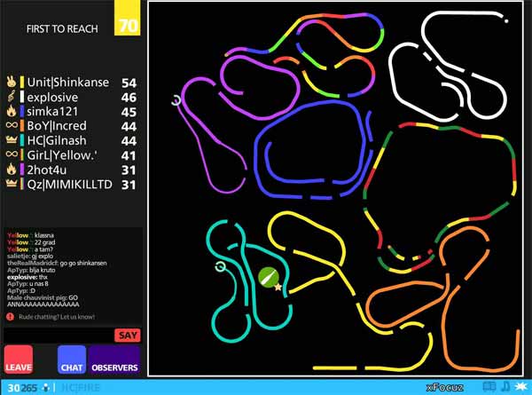Click the yellow 70 target score box

coord(128,25)
